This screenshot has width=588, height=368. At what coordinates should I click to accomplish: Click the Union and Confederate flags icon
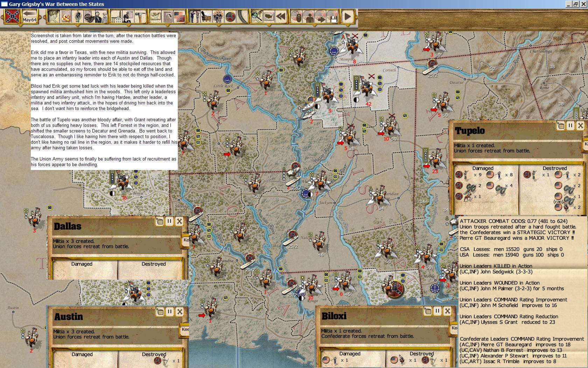point(179,16)
